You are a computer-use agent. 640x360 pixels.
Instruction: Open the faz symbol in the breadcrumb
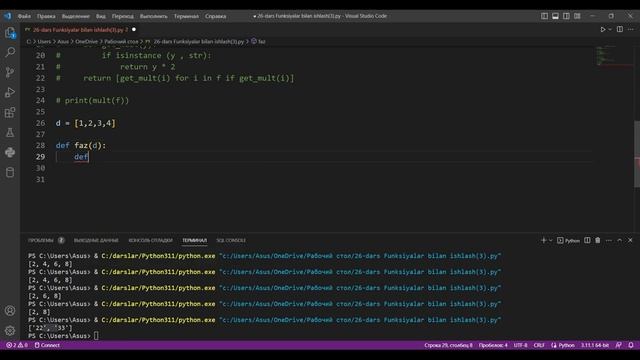pyautogui.click(x=258, y=42)
